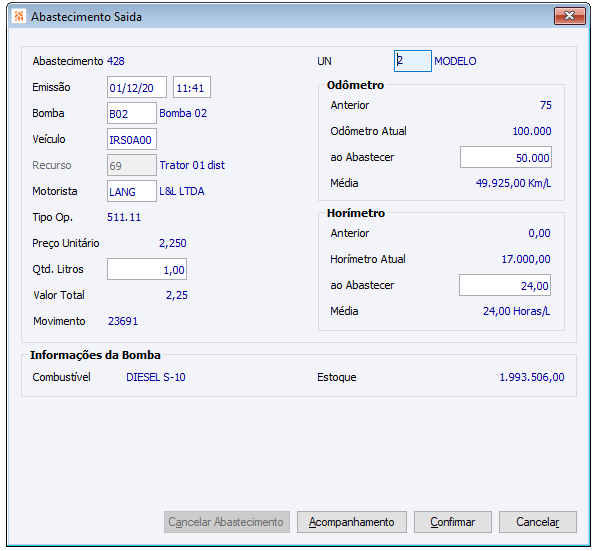
Task: Click the disabled Recurso field 69
Action: (x=132, y=165)
